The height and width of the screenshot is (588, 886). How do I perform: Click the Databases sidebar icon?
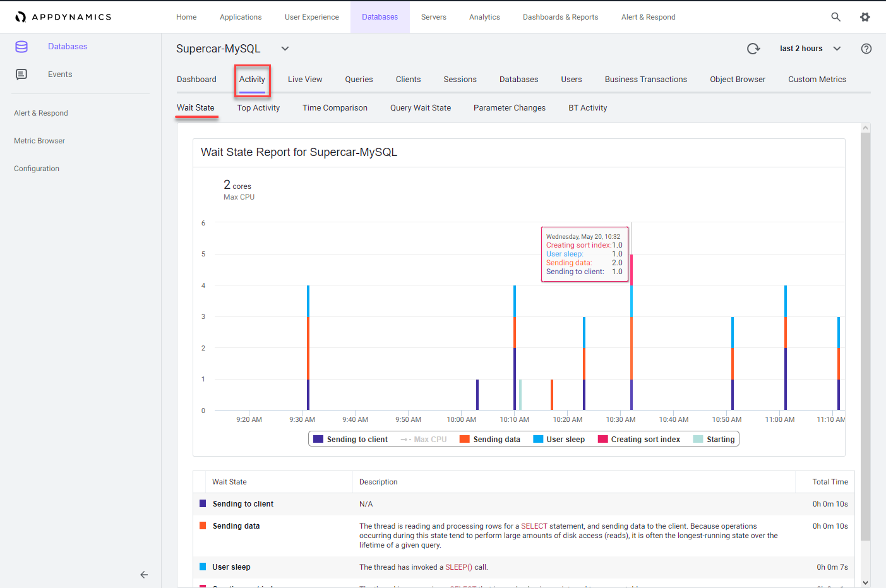click(21, 47)
